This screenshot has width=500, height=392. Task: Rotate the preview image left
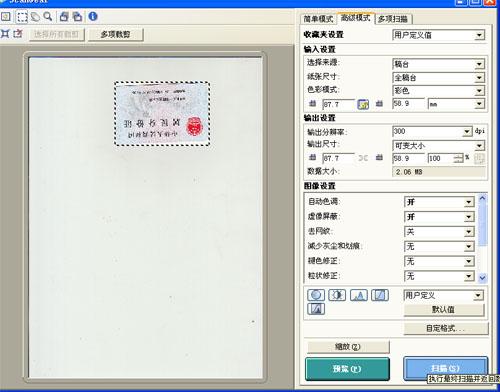click(x=64, y=17)
